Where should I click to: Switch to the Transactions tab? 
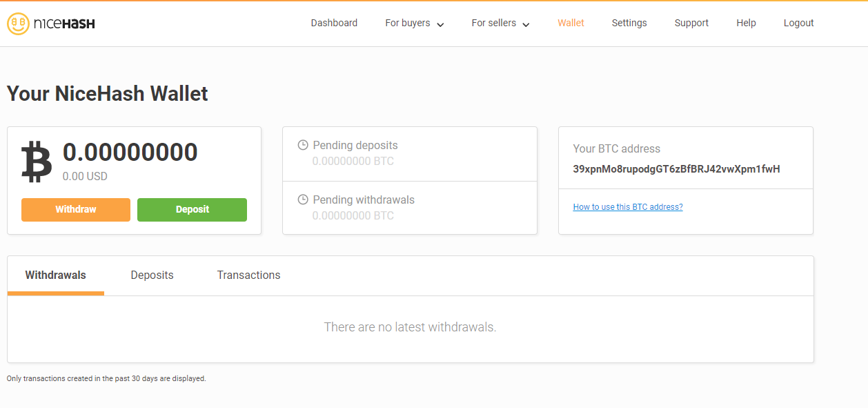[248, 275]
